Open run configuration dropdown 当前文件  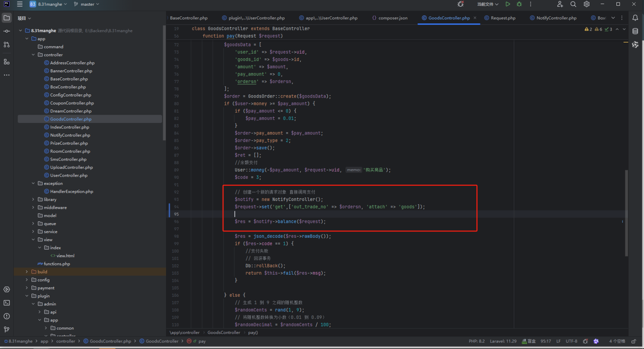pyautogui.click(x=488, y=4)
